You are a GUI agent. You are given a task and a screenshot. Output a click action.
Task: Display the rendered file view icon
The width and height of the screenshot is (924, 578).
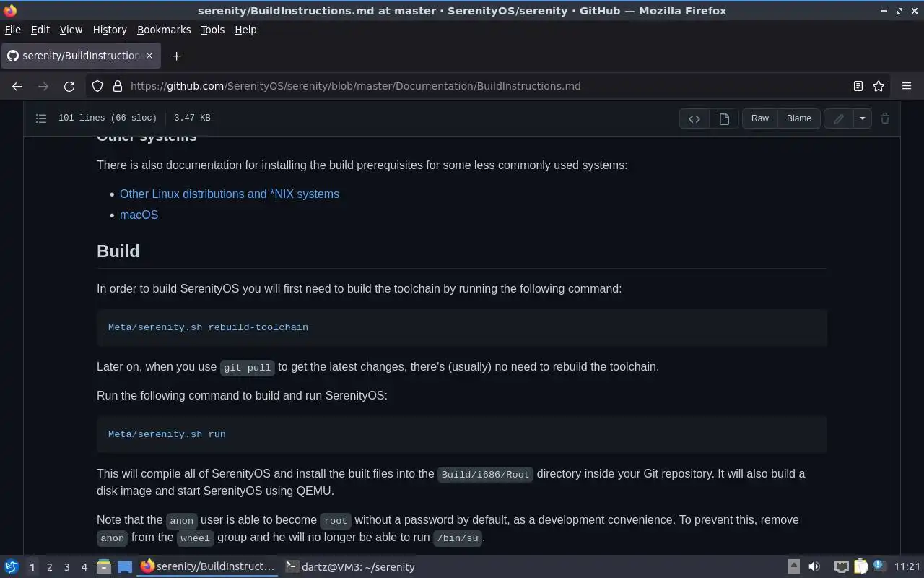point(724,118)
